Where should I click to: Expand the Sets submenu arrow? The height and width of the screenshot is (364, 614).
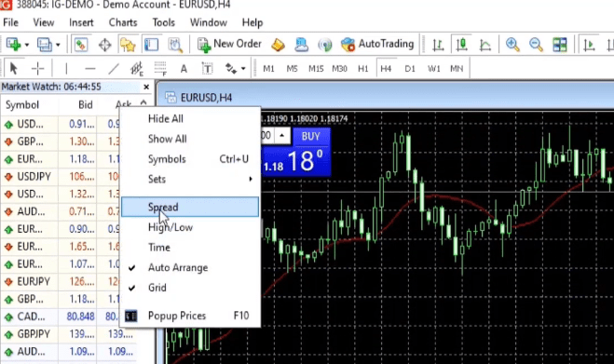point(251,180)
